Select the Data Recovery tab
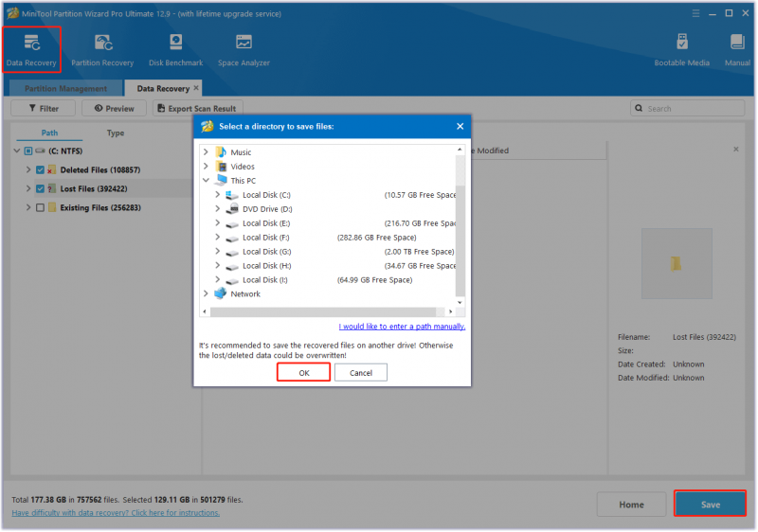 coord(163,88)
